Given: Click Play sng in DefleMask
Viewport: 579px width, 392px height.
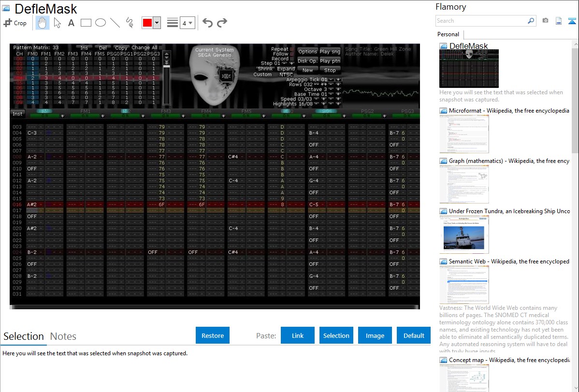Looking at the screenshot, I should pos(330,52).
